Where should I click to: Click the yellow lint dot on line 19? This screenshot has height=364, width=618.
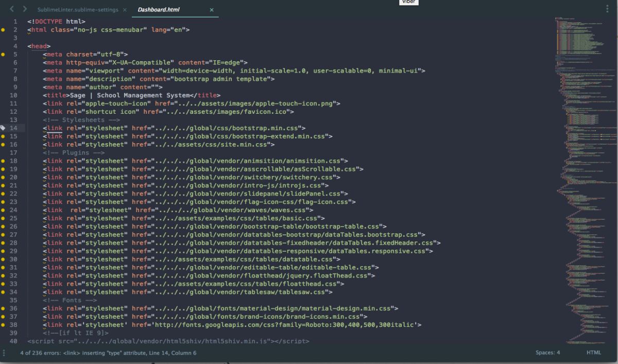coord(3,169)
